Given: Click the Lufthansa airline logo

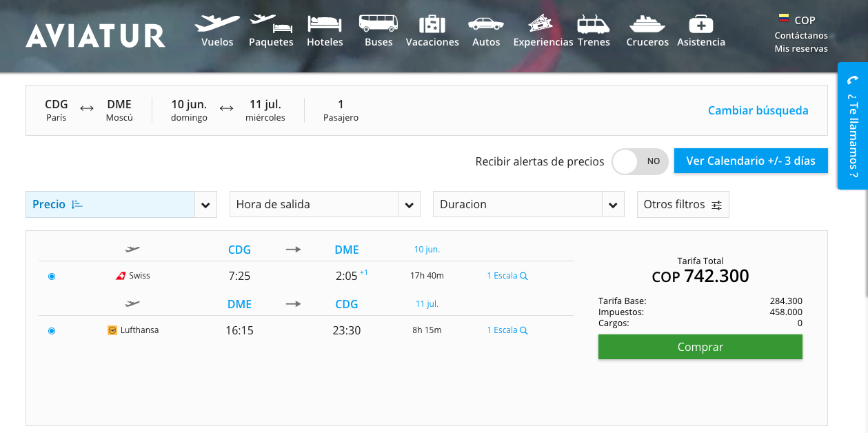Looking at the screenshot, I should click(x=112, y=330).
